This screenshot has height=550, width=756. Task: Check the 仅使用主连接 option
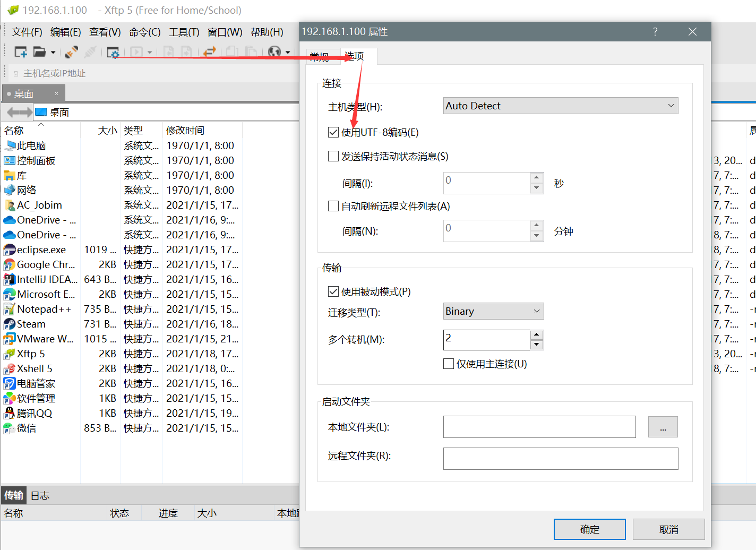click(449, 364)
